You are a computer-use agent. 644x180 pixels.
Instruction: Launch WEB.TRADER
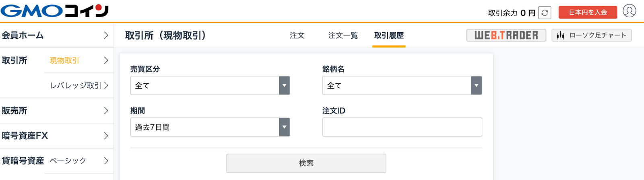pyautogui.click(x=506, y=35)
